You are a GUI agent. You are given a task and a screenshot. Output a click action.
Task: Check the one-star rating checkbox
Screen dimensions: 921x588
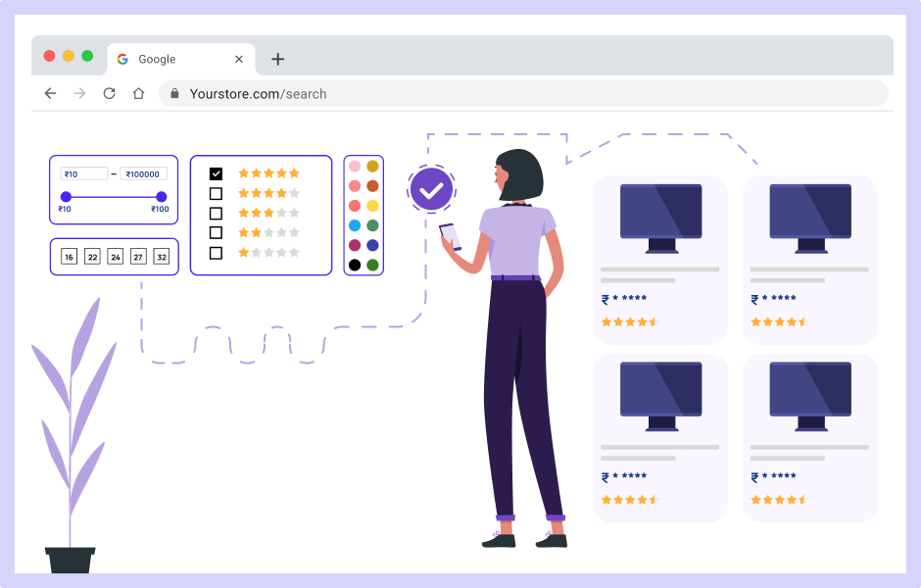coord(217,253)
